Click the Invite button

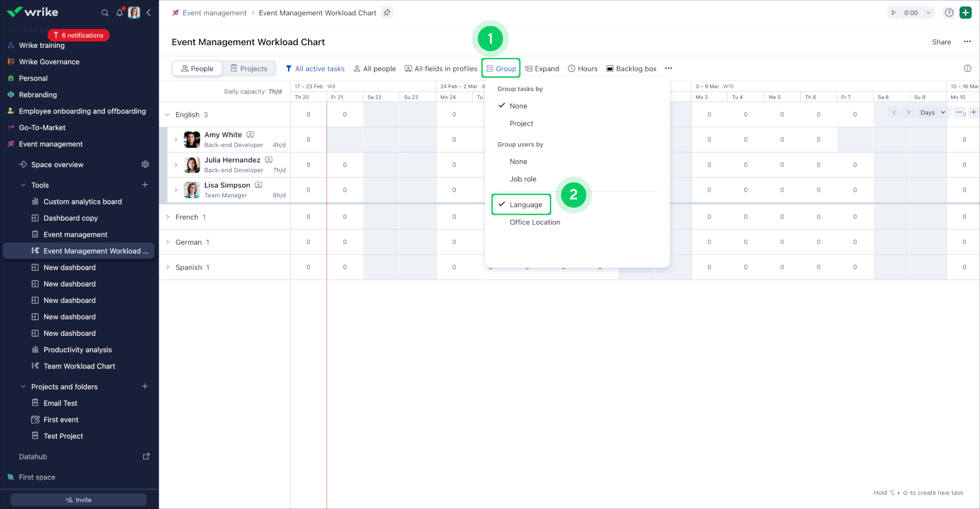(78, 500)
